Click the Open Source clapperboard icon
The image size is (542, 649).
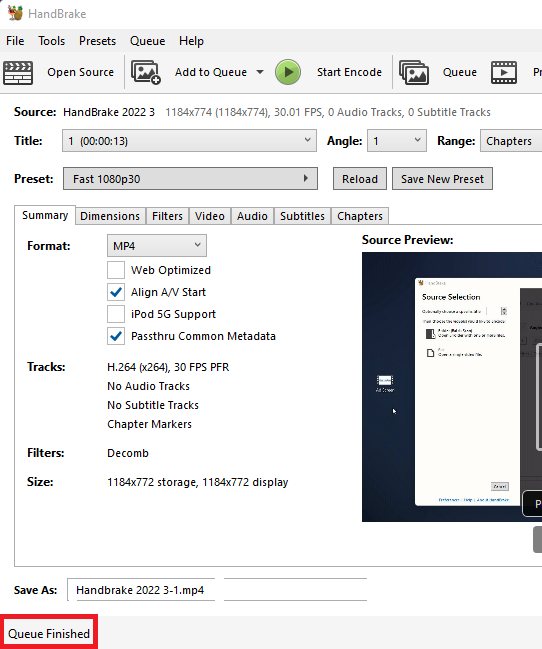click(18, 72)
